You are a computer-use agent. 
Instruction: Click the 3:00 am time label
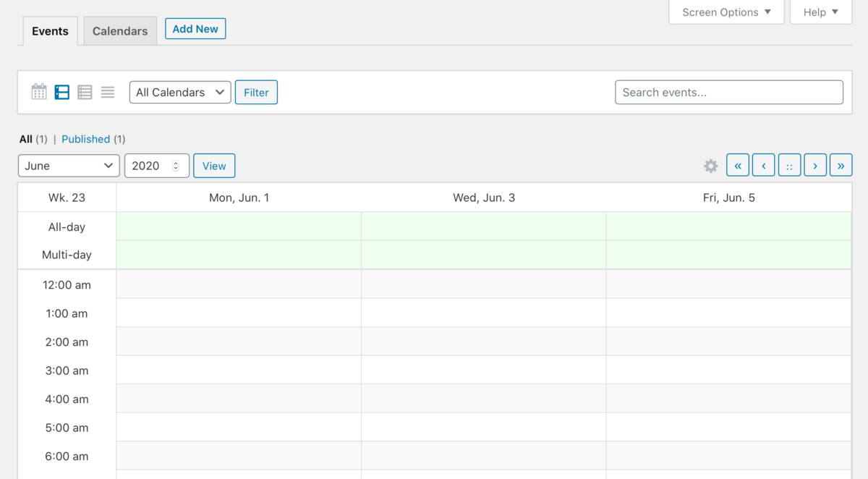pyautogui.click(x=67, y=370)
